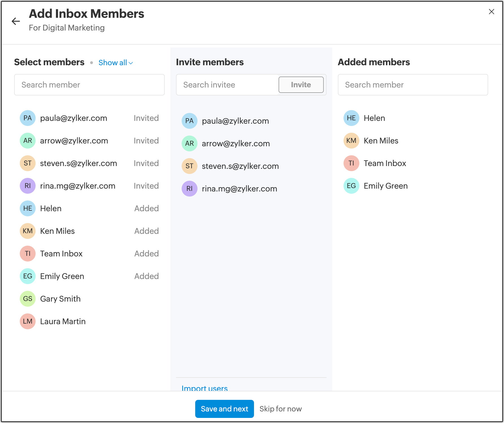The width and height of the screenshot is (504, 423).
Task: Choose Skip for now
Action: click(x=281, y=409)
